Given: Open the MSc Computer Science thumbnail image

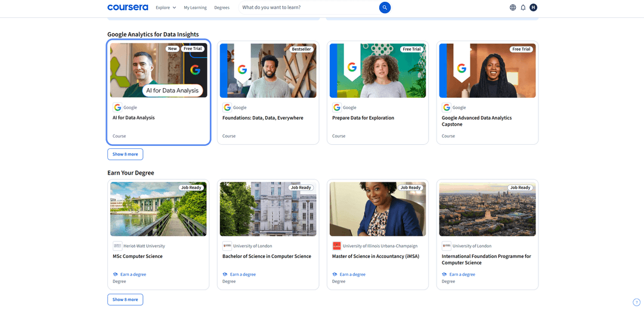Looking at the screenshot, I should [159, 209].
